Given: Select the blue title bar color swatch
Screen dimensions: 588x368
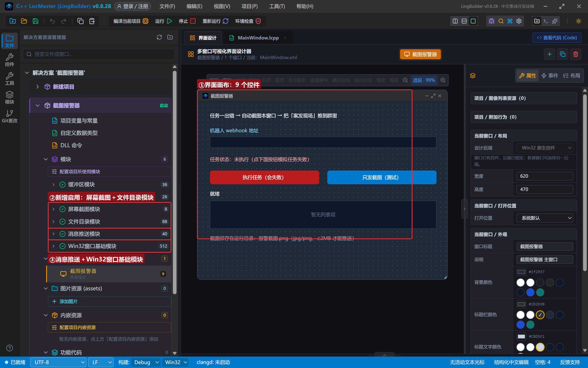Looking at the screenshot, I should tap(520, 324).
